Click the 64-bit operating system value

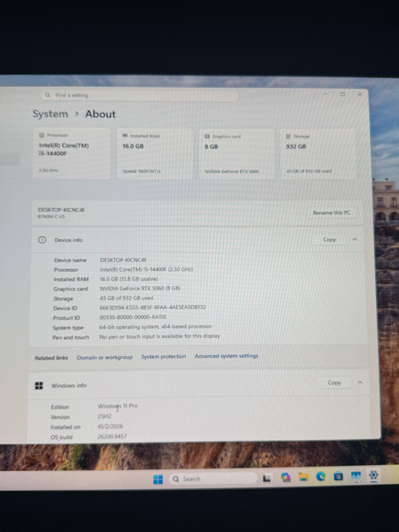click(155, 327)
